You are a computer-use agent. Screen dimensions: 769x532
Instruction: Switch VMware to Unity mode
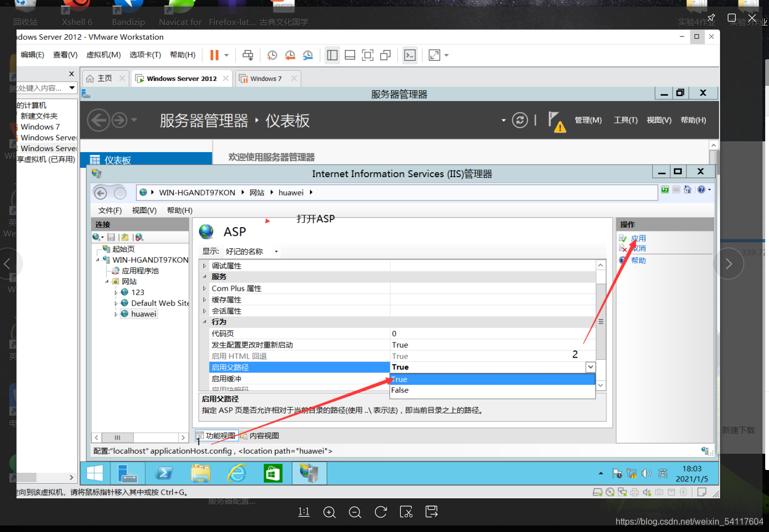point(386,55)
